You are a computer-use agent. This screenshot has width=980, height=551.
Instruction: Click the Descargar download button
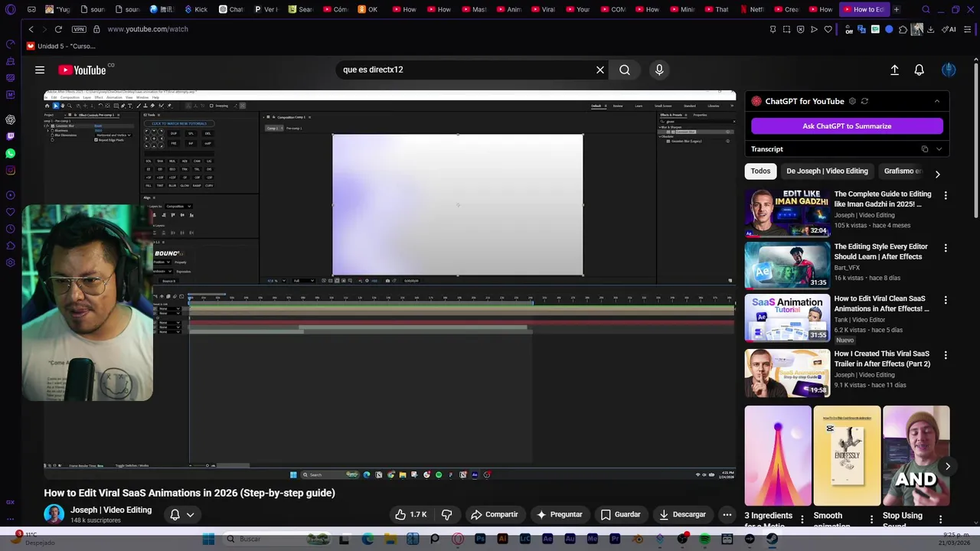pos(682,515)
